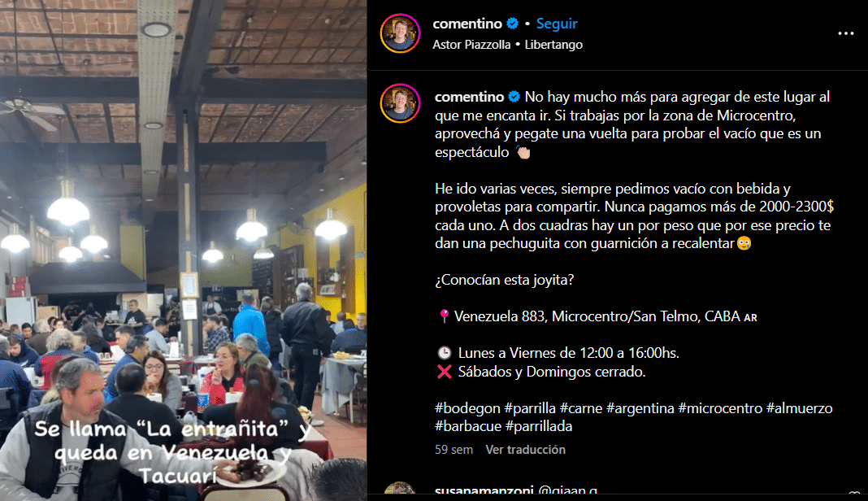Click comentino profile picture in post header
The width and height of the screenshot is (868, 501).
(400, 33)
